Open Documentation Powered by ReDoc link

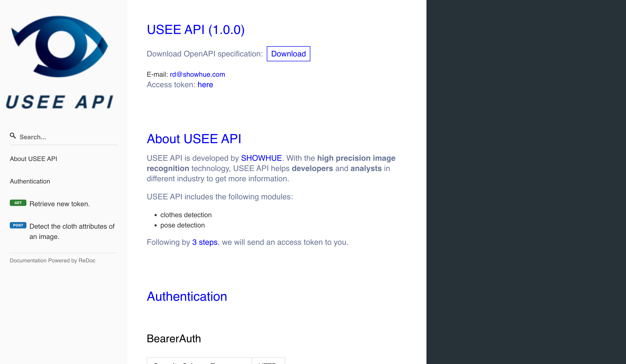pos(52,260)
